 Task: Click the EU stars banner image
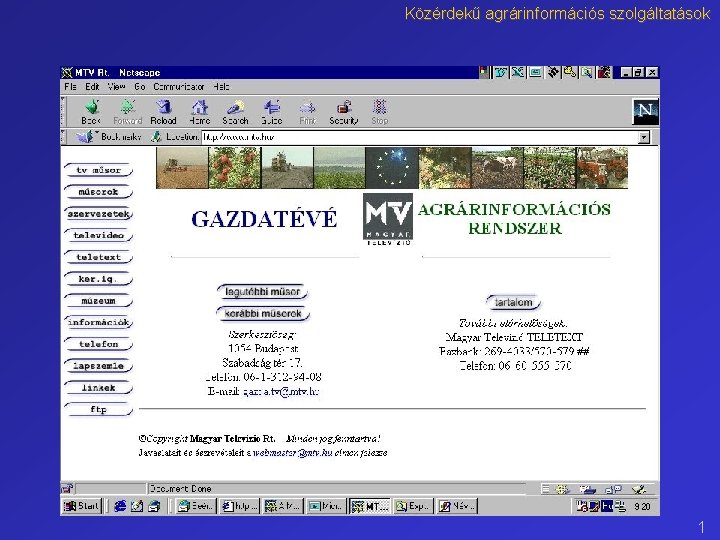point(392,168)
